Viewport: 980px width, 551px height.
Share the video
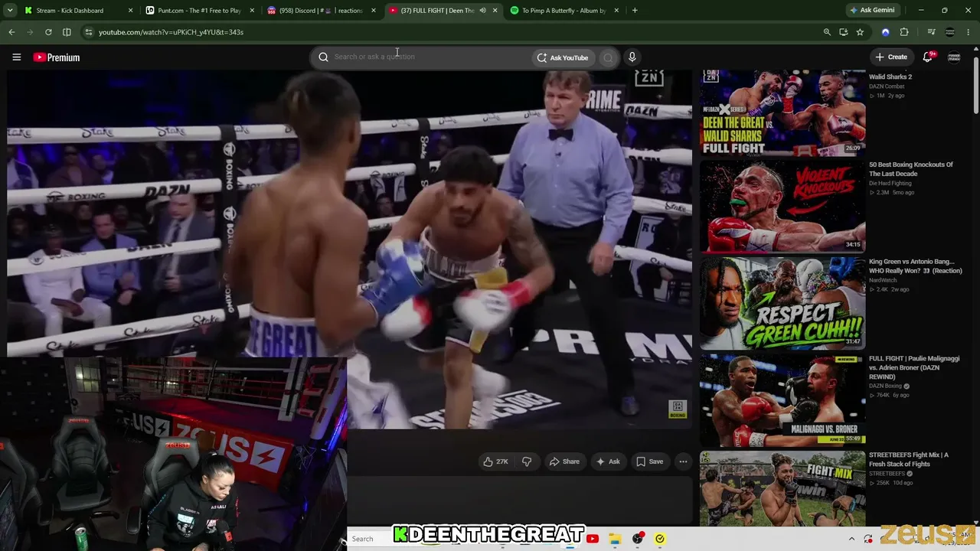pyautogui.click(x=564, y=461)
